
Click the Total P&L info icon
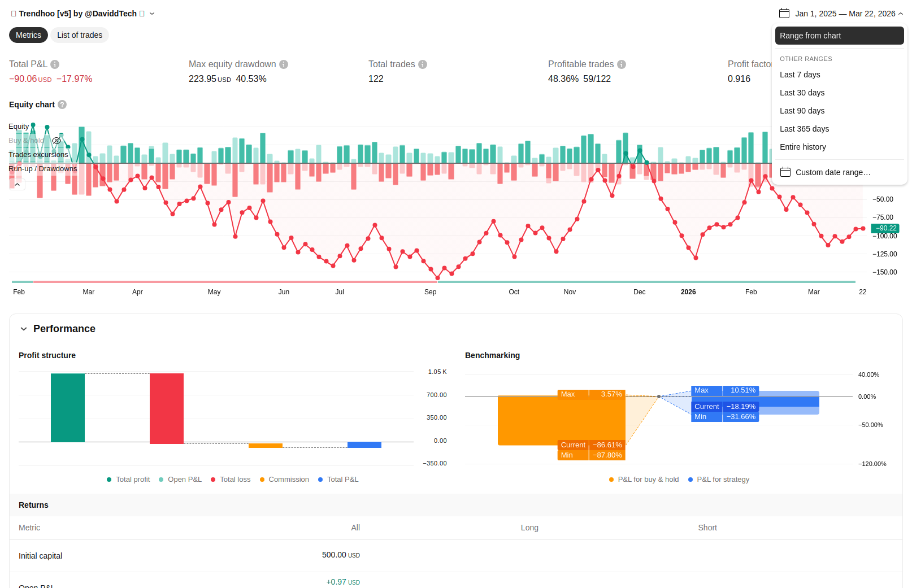(55, 64)
